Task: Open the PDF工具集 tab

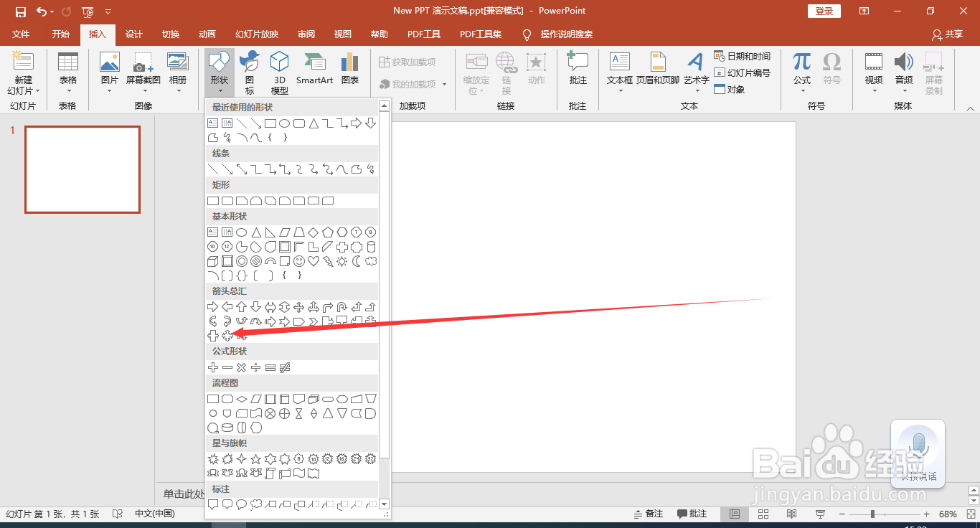Action: 481,34
